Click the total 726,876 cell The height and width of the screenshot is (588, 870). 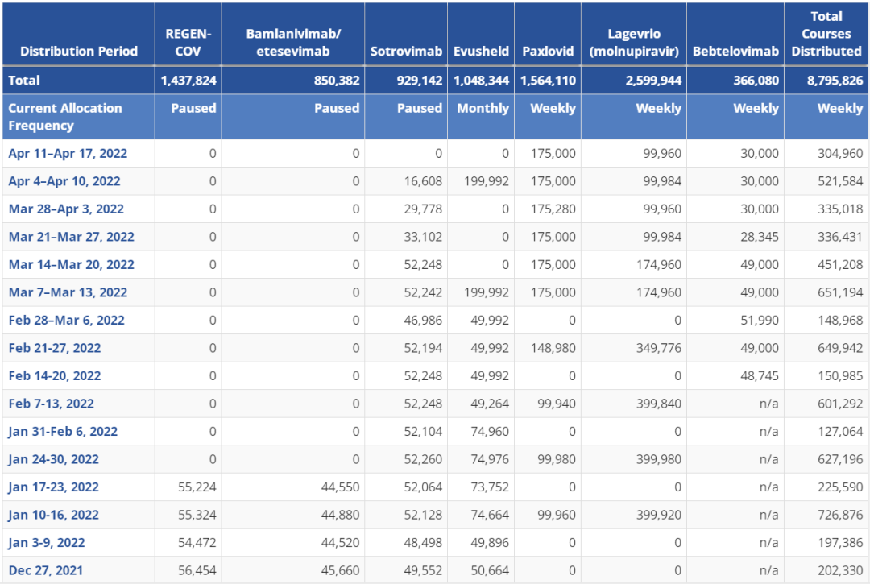coord(840,514)
